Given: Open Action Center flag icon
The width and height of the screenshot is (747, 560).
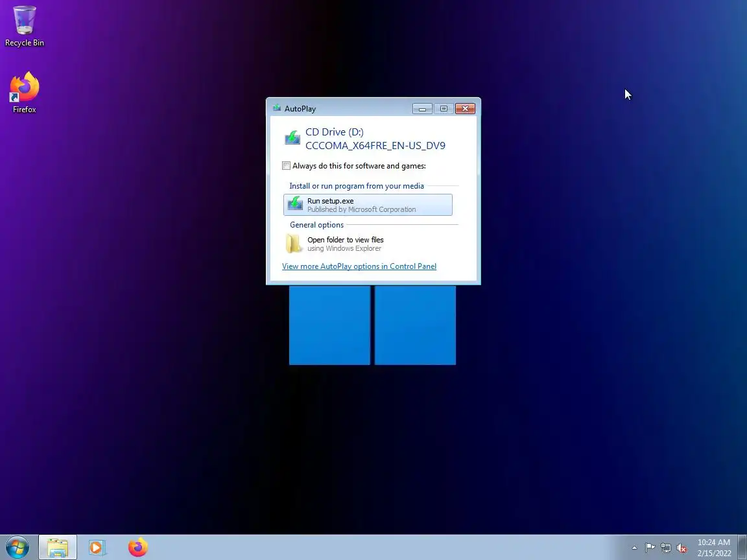Looking at the screenshot, I should tap(650, 548).
